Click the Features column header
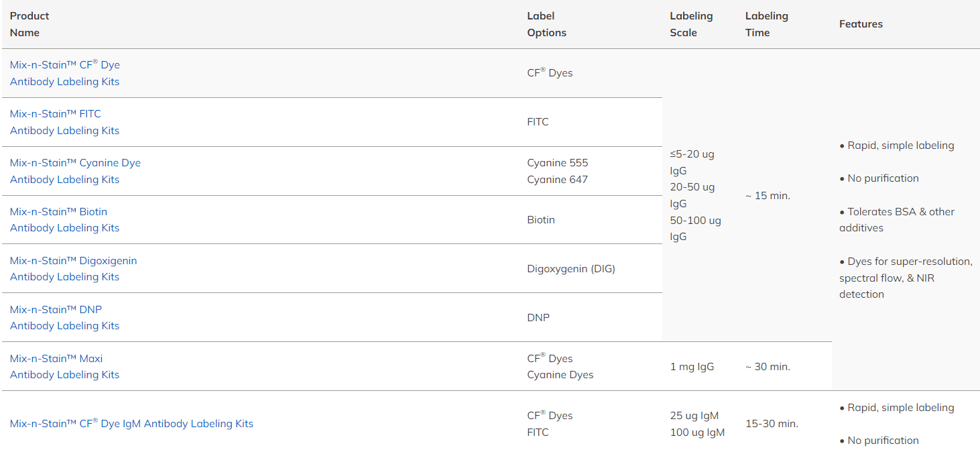Viewport: 980px width, 454px height. 861,24
